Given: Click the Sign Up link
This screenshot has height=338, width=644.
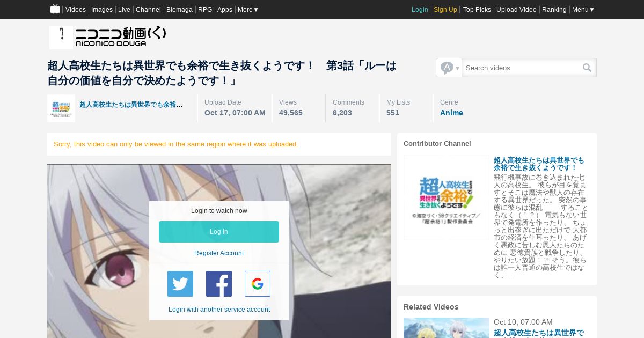Looking at the screenshot, I should pyautogui.click(x=445, y=10).
